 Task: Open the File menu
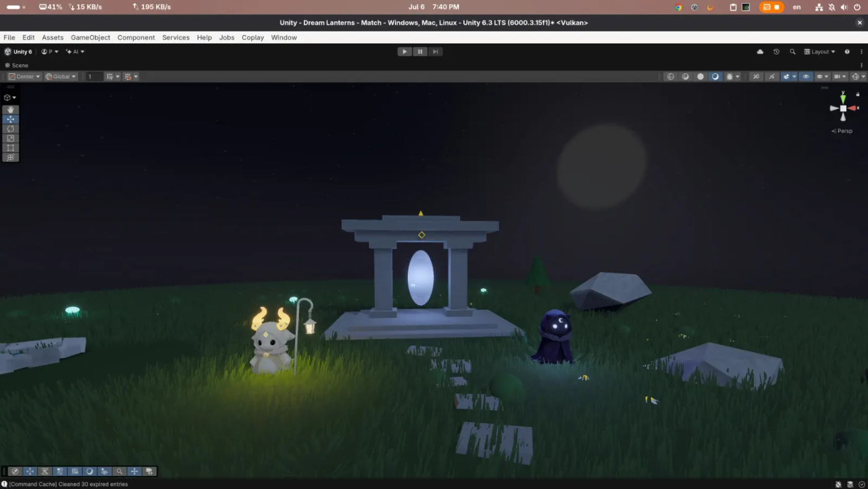coord(9,37)
